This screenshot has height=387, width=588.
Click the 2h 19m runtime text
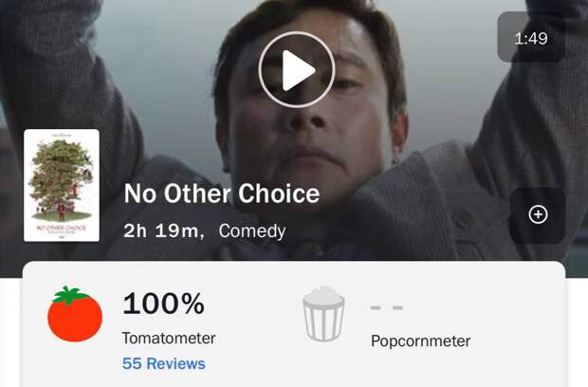point(164,230)
